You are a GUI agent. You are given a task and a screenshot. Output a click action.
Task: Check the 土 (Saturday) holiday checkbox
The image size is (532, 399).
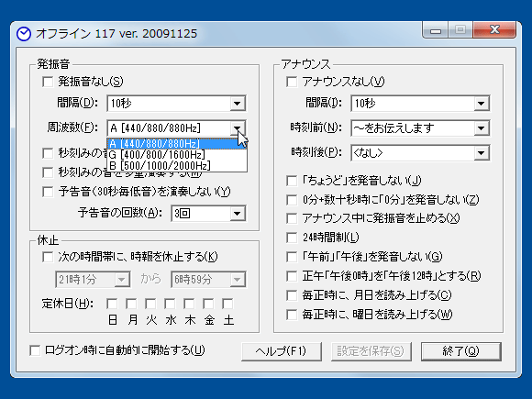(227, 304)
